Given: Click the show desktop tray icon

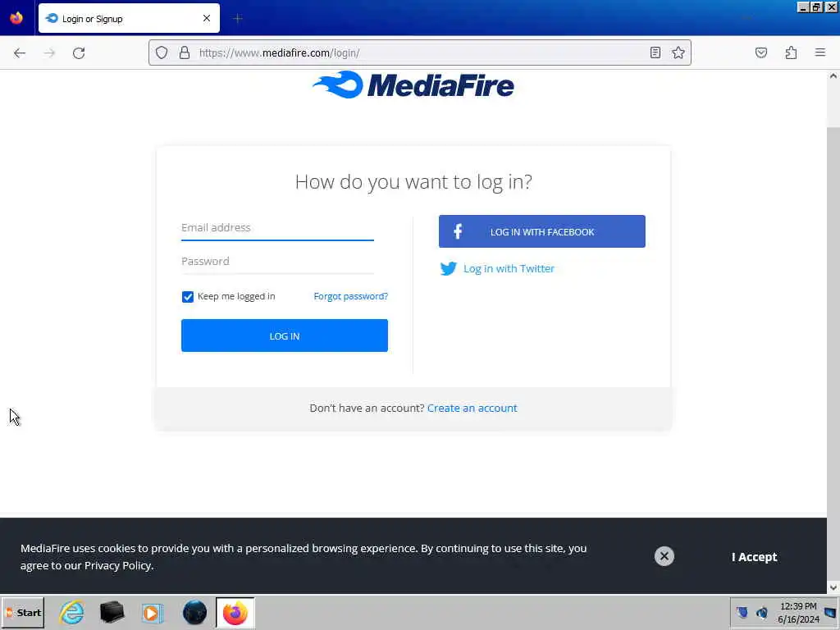Looking at the screenshot, I should [x=830, y=612].
